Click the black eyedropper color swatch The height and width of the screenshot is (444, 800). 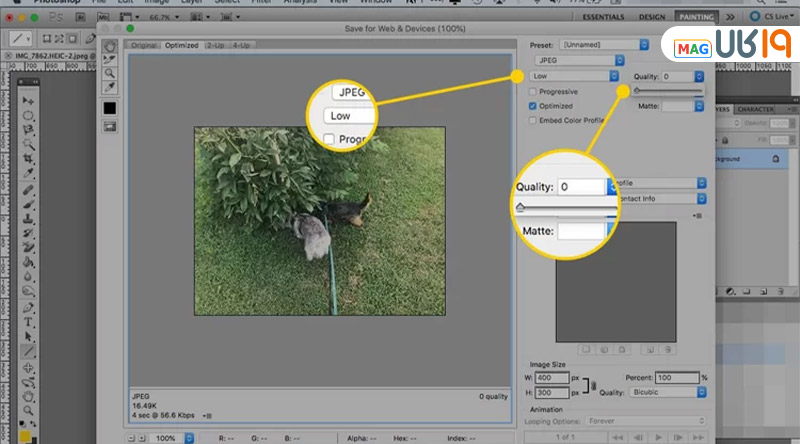click(x=110, y=107)
